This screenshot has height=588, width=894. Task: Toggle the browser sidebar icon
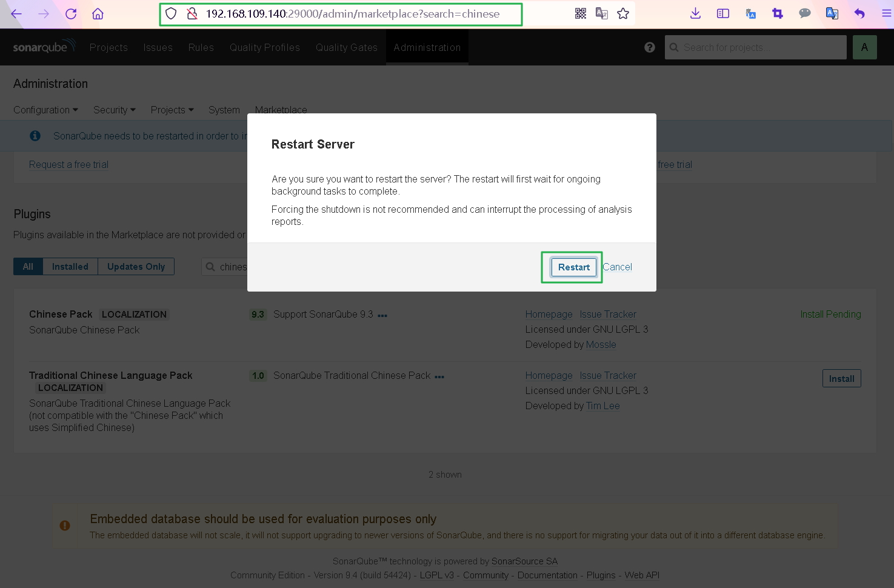click(723, 13)
